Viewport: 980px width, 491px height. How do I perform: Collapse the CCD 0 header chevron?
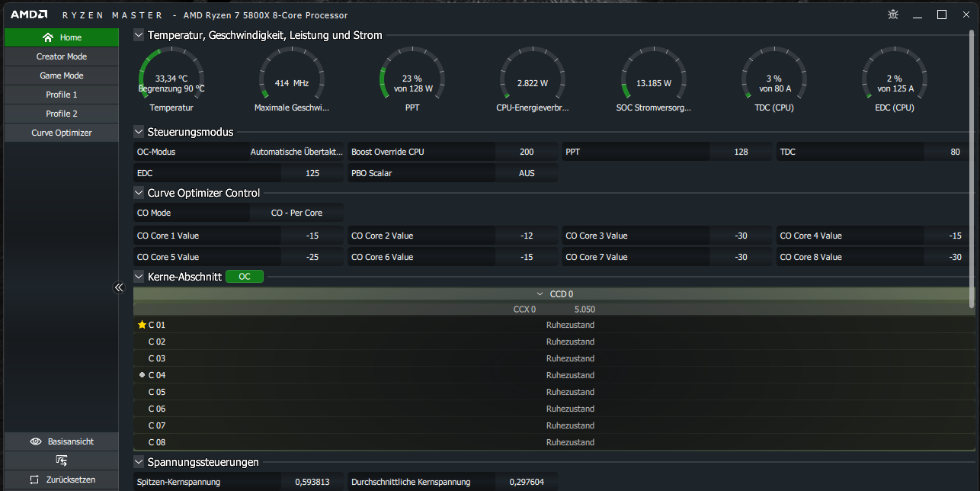point(540,294)
